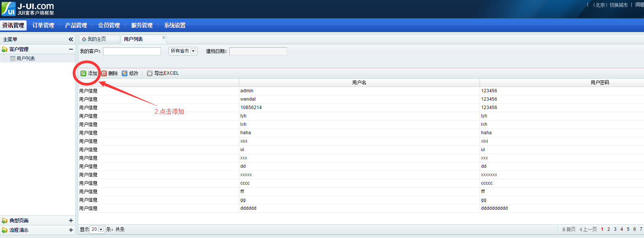Viewport: 644px width, 238px height.
Task: Select the 用户列表 tab
Action: point(143,39)
